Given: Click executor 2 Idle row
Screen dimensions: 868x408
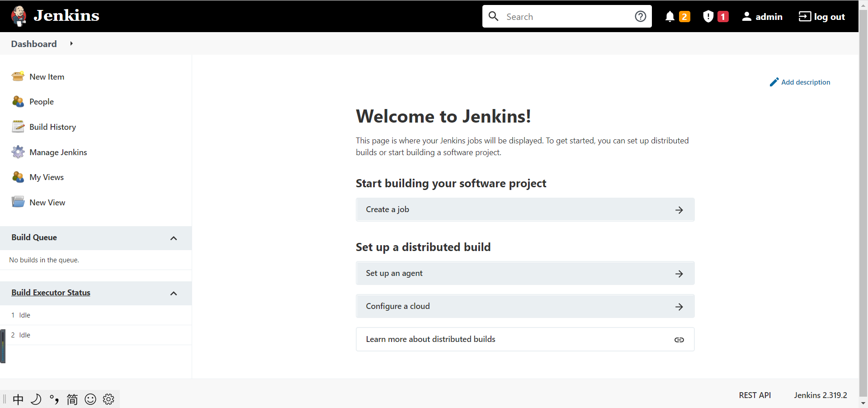Looking at the screenshot, I should [x=96, y=335].
